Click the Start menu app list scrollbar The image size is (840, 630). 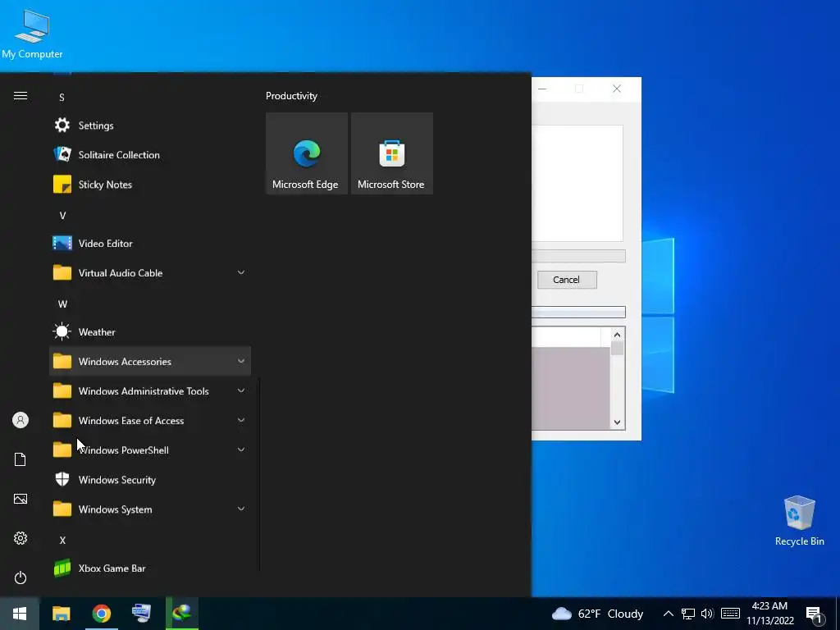(x=260, y=474)
